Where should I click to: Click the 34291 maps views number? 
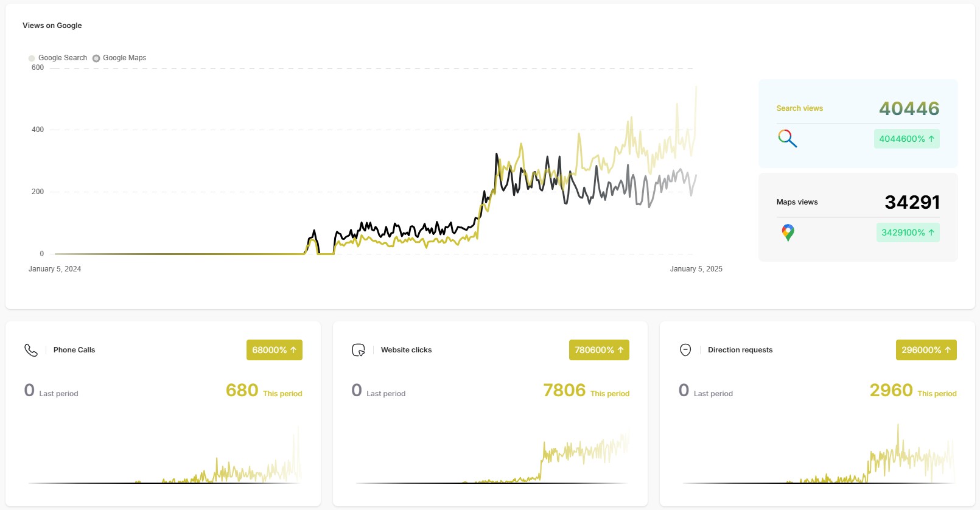pyautogui.click(x=912, y=202)
